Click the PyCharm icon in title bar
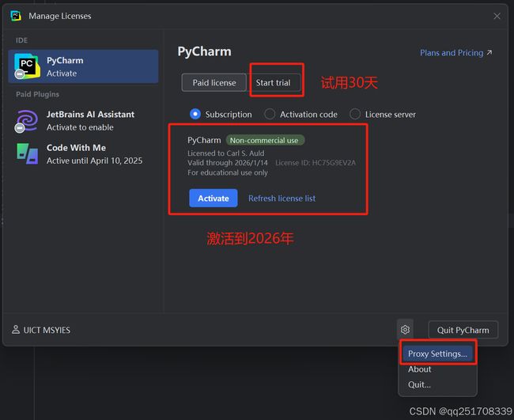Image resolution: width=514 pixels, height=420 pixels. point(15,16)
